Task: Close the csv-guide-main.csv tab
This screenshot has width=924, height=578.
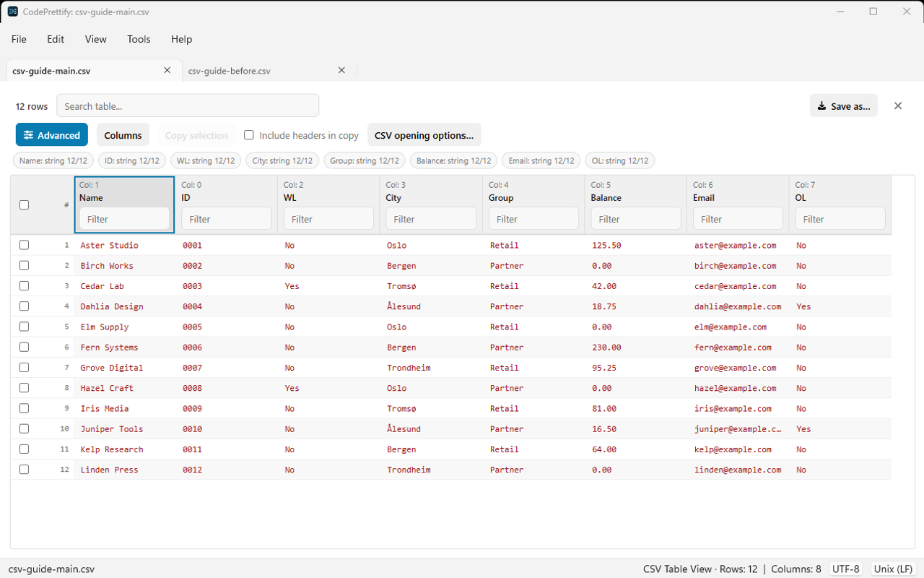Action: tap(167, 70)
